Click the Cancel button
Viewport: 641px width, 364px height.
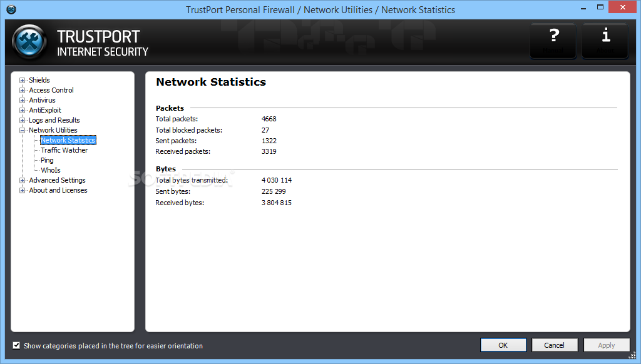(555, 345)
